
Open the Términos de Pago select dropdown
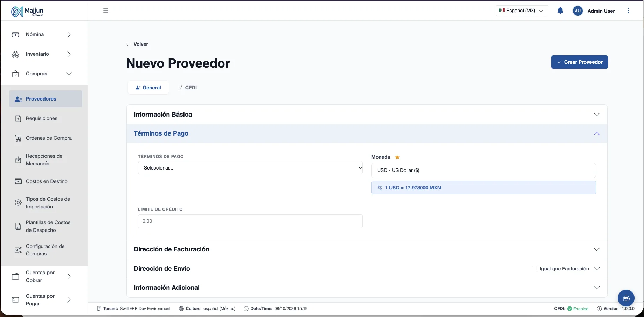(x=250, y=168)
